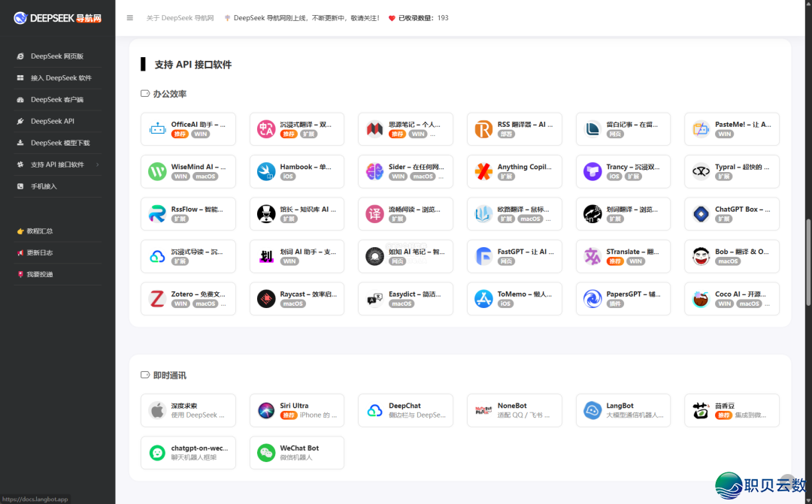Click the 即时通讯 category heading

tap(169, 375)
